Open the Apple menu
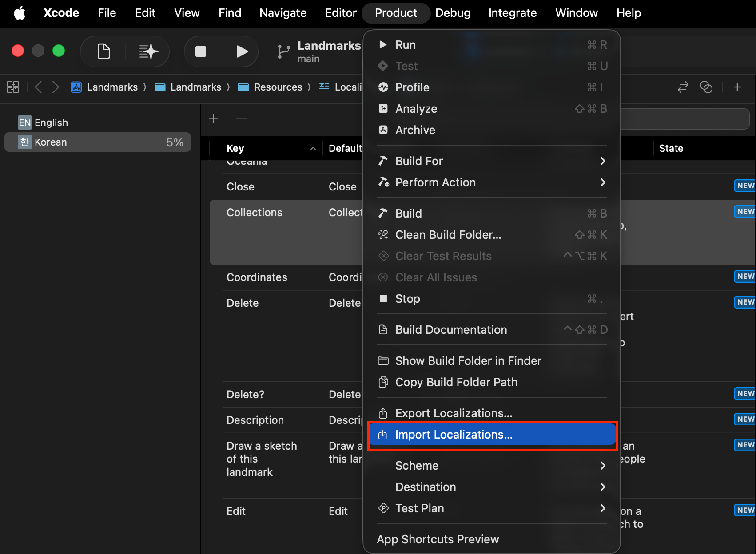 pyautogui.click(x=20, y=13)
